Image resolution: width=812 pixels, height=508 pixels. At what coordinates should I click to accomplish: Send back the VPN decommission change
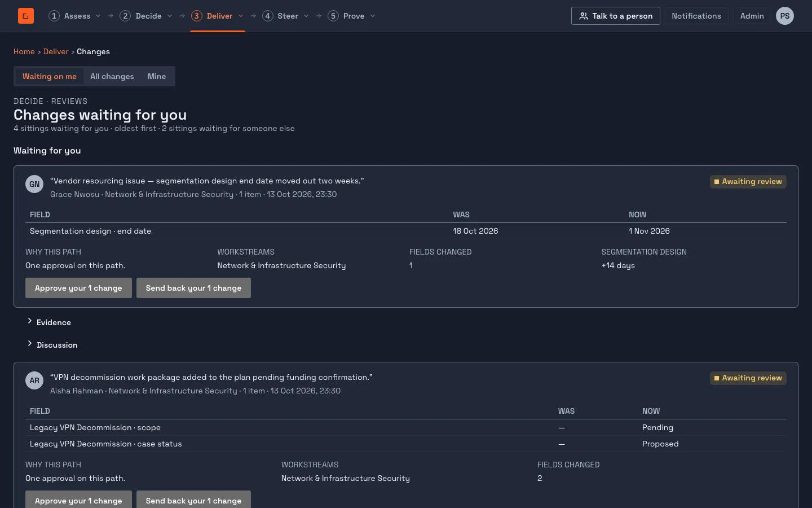(193, 500)
